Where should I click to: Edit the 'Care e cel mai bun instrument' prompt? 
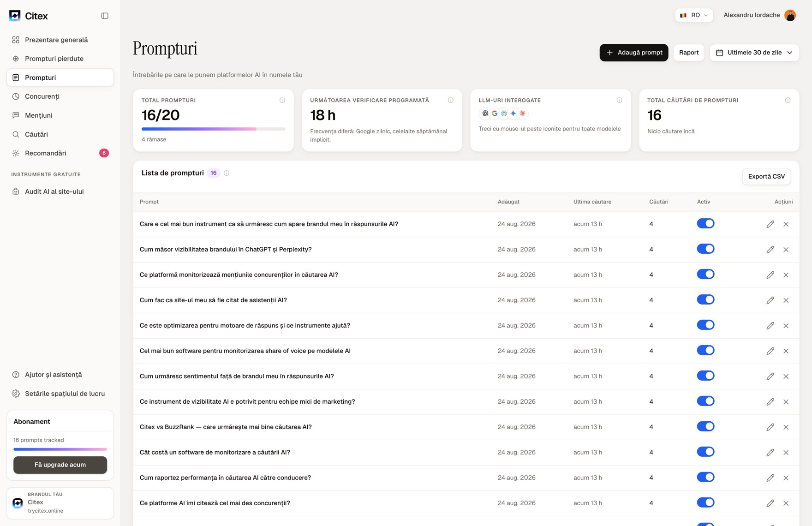[770, 224]
